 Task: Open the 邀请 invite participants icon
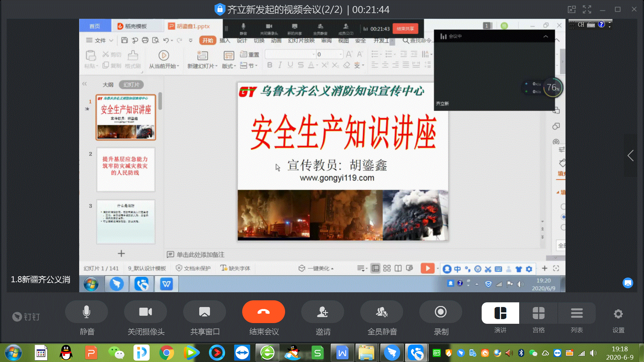[x=323, y=312]
